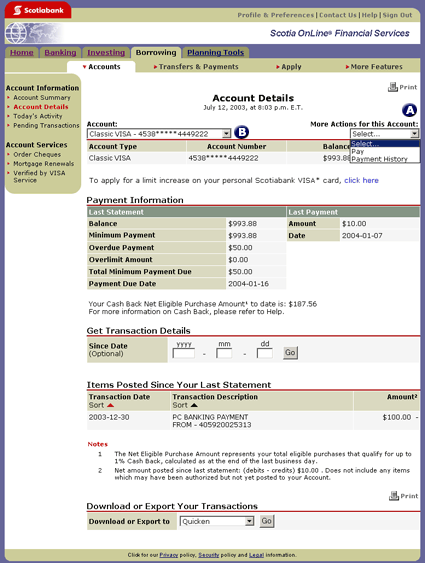Click the top Print icon

(393, 87)
